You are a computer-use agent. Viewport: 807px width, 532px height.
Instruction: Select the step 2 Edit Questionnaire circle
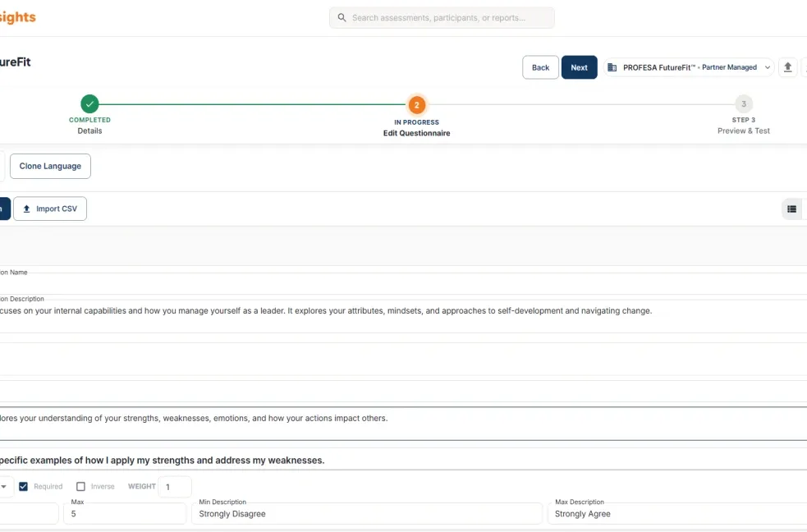(417, 105)
